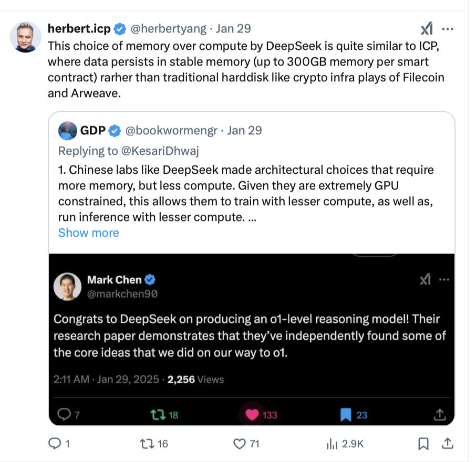Share herbert.icp's tweet via share icon
Image resolution: width=476 pixels, height=462 pixels.
click(448, 444)
